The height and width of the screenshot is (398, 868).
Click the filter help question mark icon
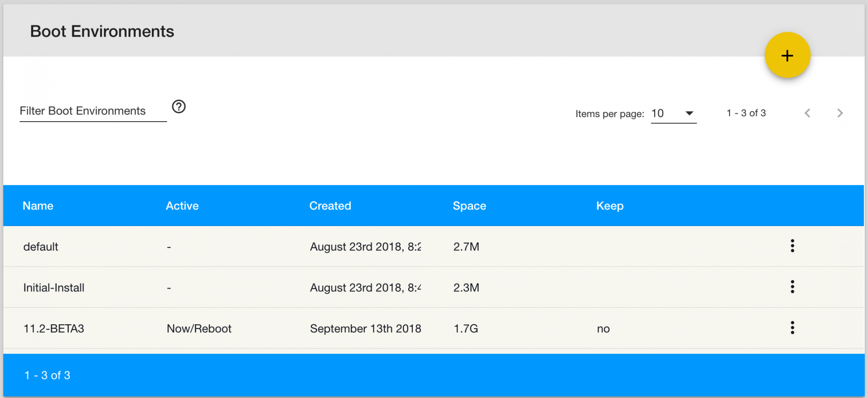pos(179,107)
